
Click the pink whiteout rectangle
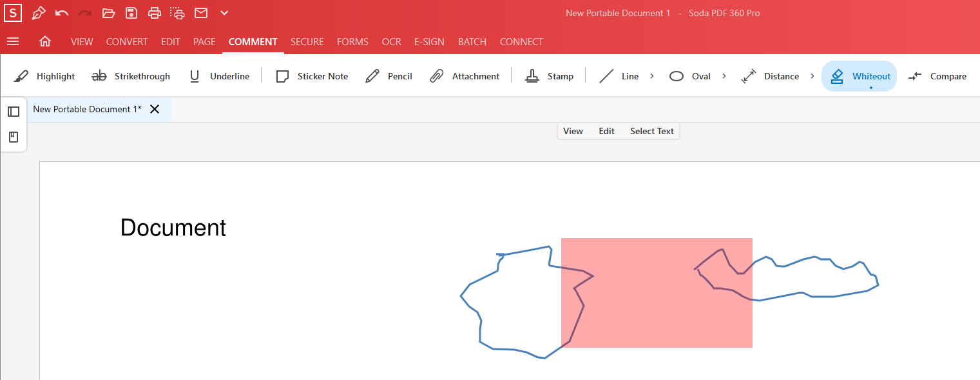[657, 293]
